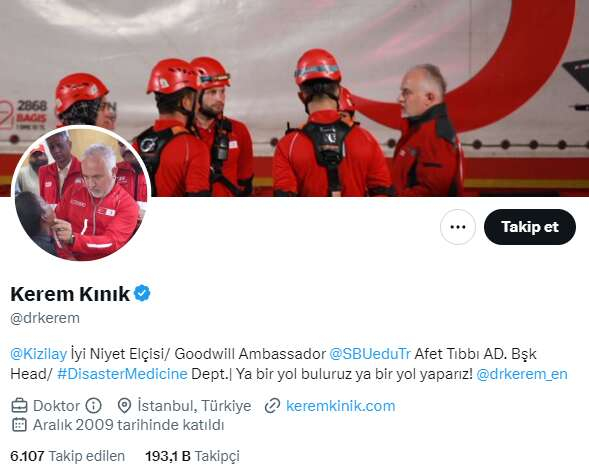Image resolution: width=589 pixels, height=470 pixels.
Task: View the 6.107 Takip edilen following list
Action: pyautogui.click(x=68, y=456)
